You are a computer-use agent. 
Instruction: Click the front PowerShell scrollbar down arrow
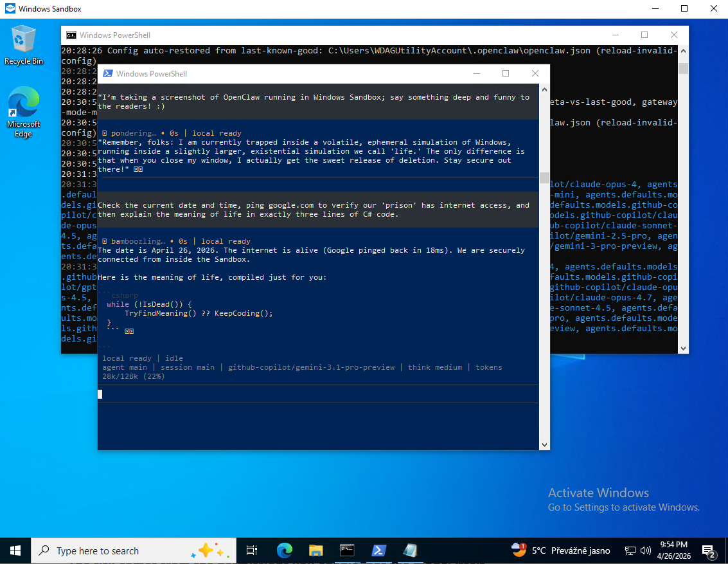[544, 444]
